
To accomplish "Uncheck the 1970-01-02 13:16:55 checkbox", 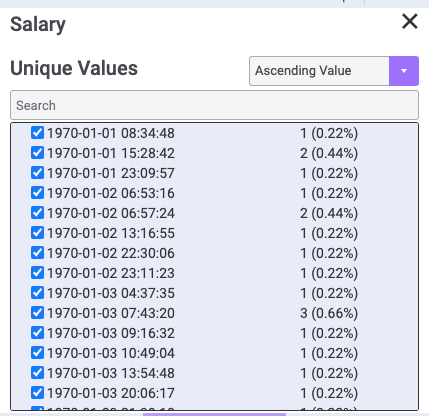I will (37, 232).
